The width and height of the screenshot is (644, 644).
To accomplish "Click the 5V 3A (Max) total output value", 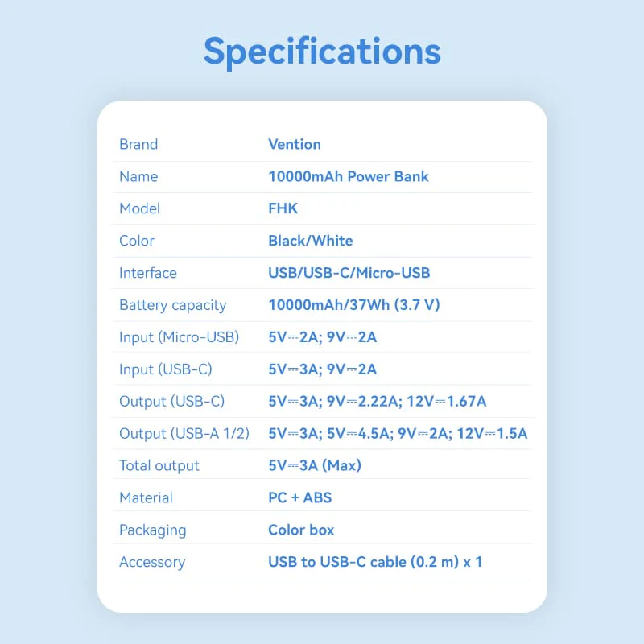I will 315,465.
